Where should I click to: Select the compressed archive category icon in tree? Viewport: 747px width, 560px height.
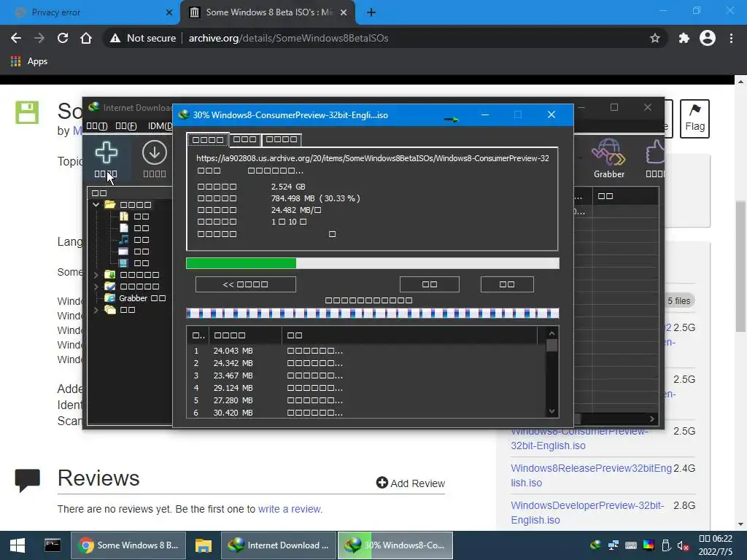123,216
